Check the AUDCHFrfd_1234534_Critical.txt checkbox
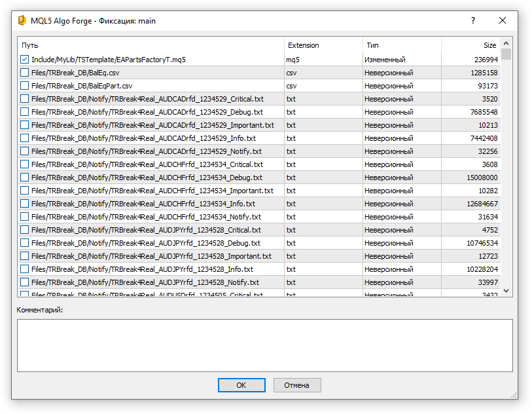 click(24, 164)
